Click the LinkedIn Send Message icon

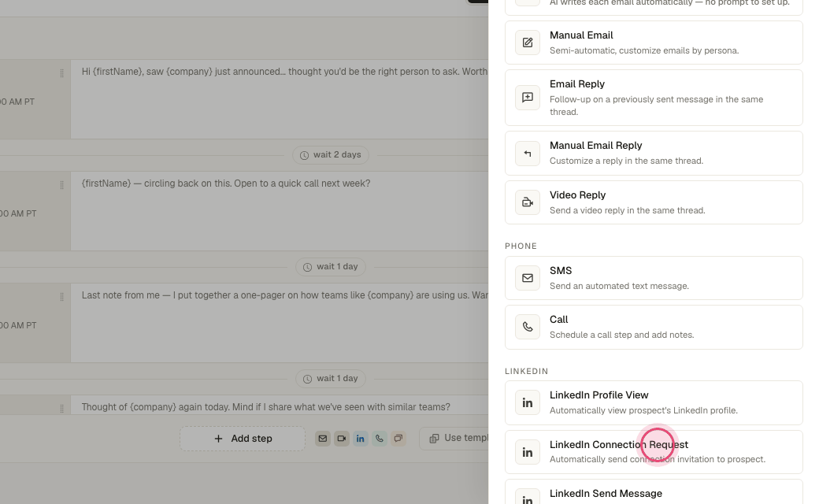(x=528, y=497)
